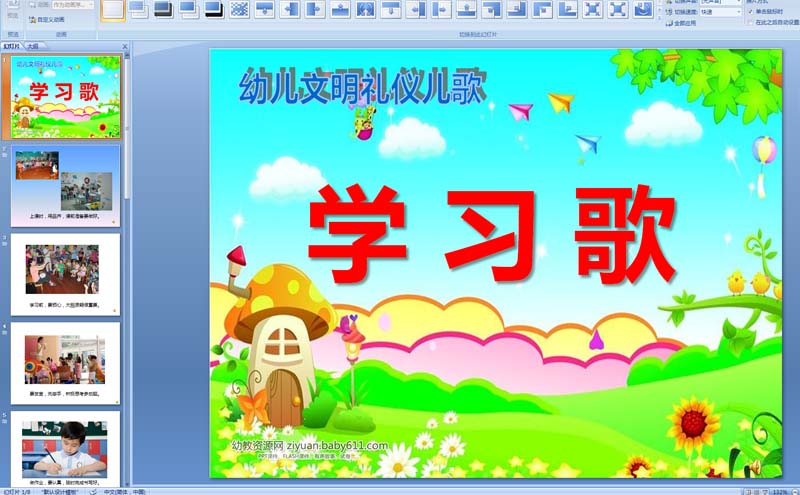Viewport: 800px width, 495px height.
Task: Select the title text 学习歌 on slide
Action: click(x=492, y=233)
